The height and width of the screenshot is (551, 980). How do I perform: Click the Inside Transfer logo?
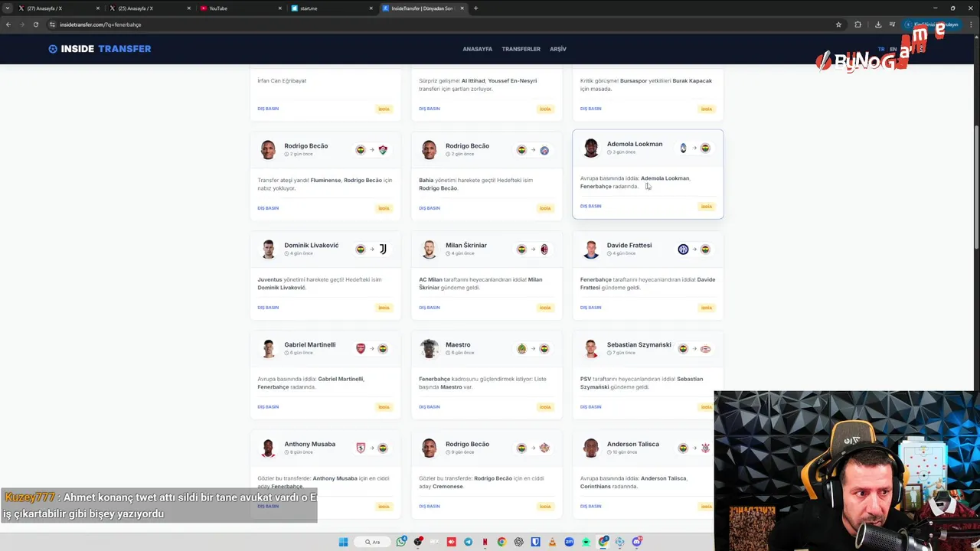click(x=100, y=48)
